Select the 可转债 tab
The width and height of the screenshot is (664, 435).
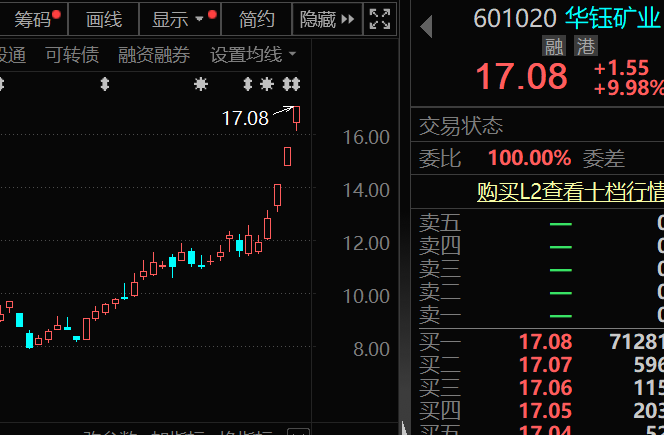tap(72, 55)
